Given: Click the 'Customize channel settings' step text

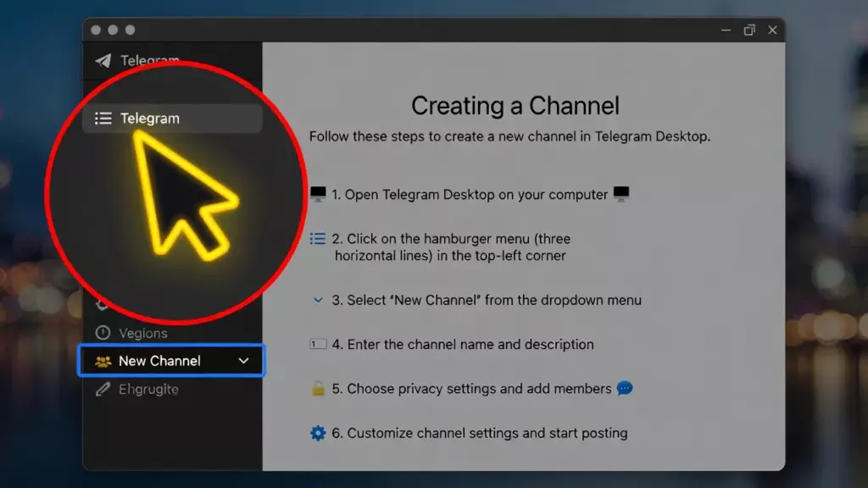Looking at the screenshot, I should 487,433.
